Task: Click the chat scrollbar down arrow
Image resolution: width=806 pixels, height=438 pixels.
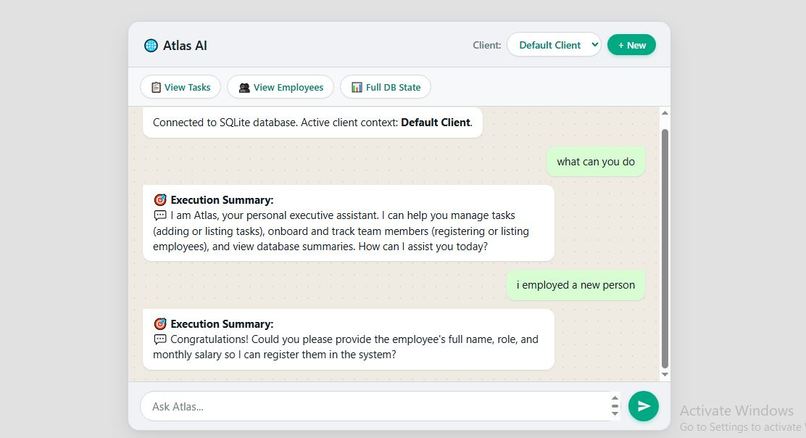Action: (665, 374)
